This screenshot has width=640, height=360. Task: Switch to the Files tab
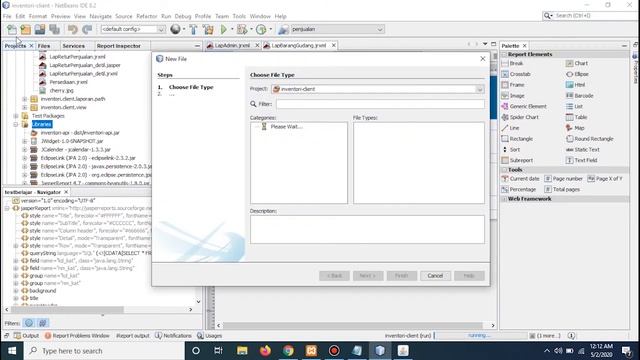[x=44, y=46]
